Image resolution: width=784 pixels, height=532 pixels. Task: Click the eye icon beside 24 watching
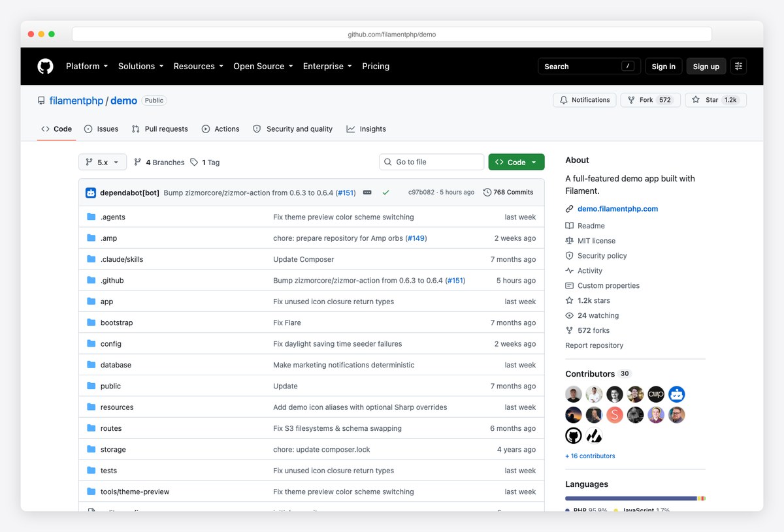click(570, 315)
